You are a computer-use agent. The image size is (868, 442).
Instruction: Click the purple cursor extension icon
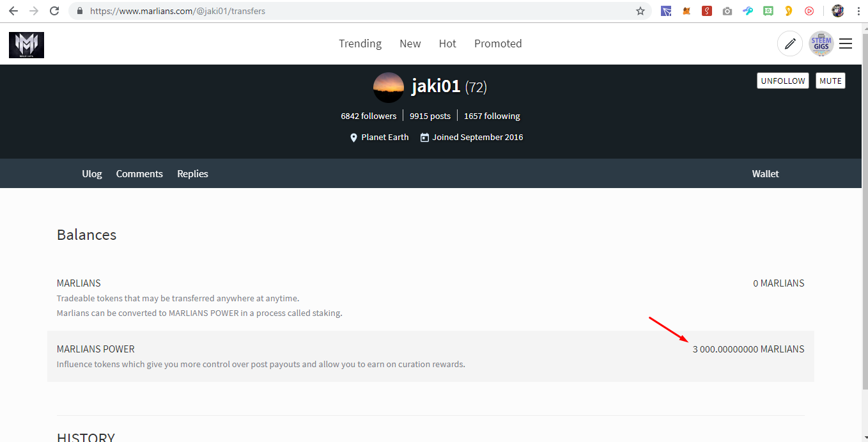coord(666,11)
